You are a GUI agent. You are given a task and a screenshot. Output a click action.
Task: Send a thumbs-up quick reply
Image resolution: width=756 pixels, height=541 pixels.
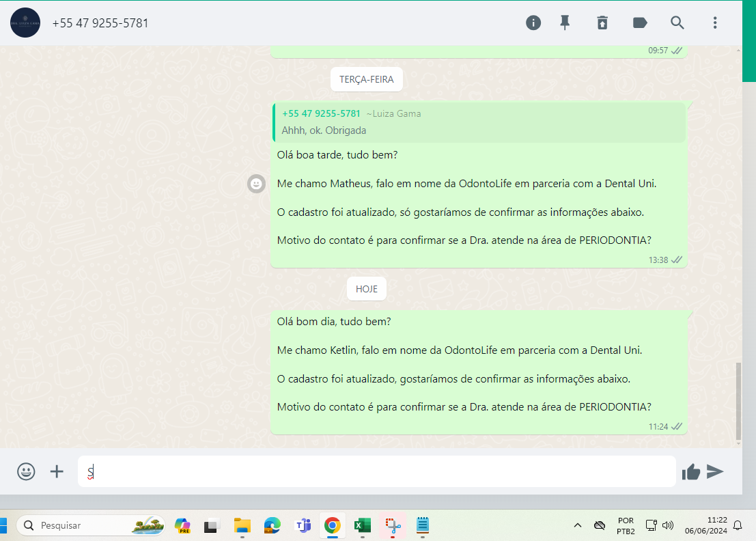[x=691, y=471]
